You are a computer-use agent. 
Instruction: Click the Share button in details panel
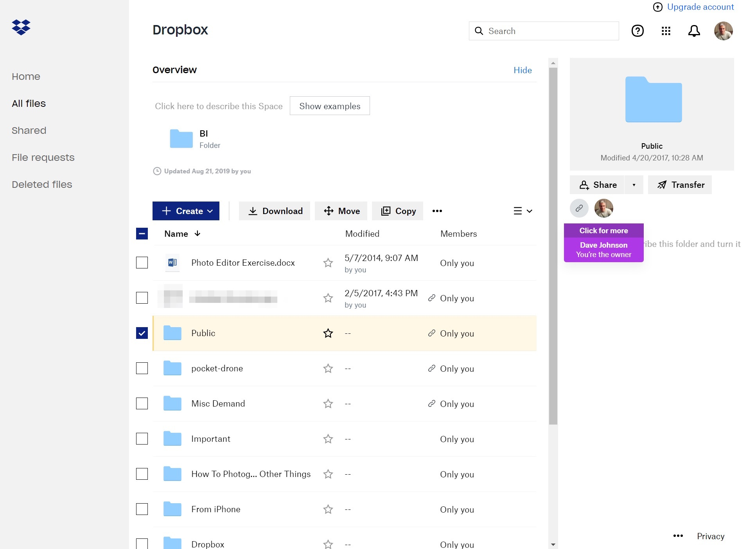coord(597,185)
